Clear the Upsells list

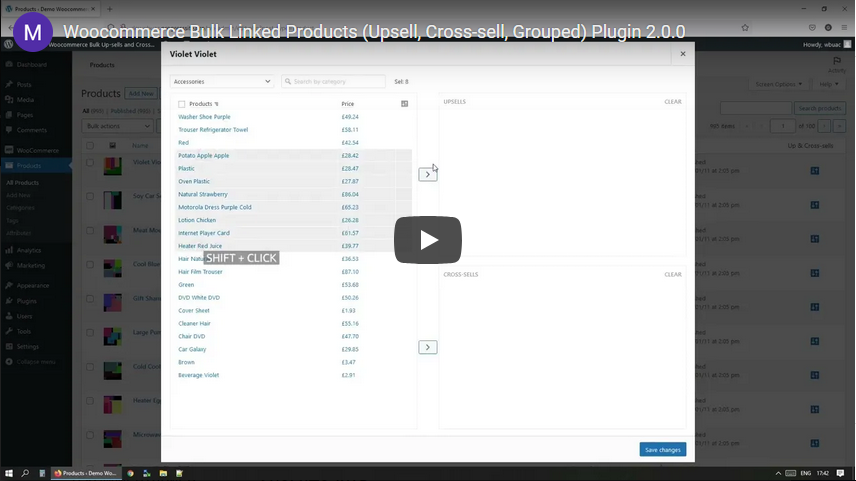point(673,102)
